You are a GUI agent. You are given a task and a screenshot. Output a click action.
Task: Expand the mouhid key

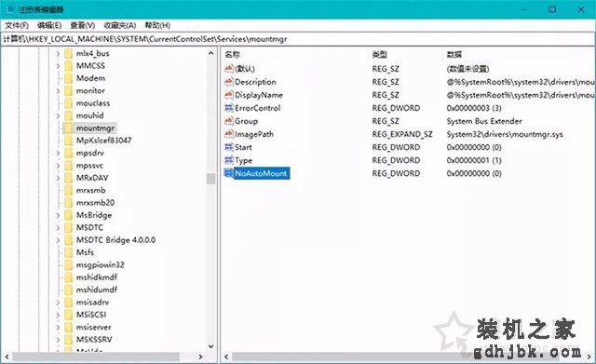[58, 115]
